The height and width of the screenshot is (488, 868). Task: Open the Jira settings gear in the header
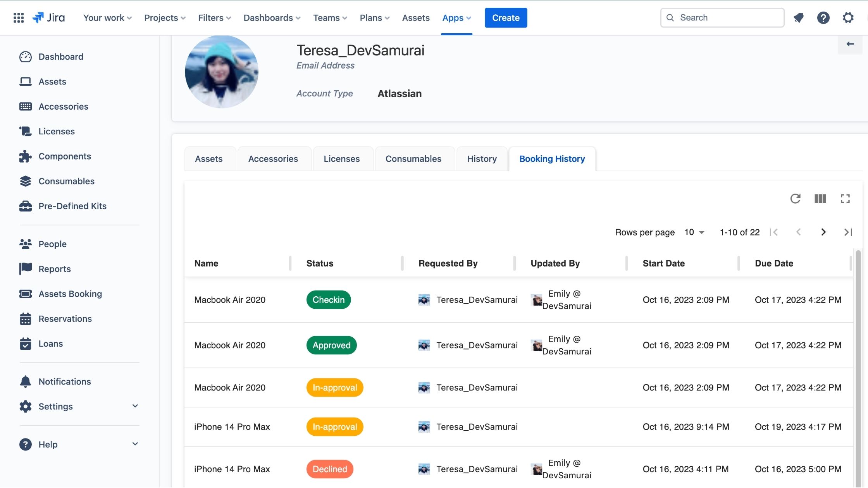tap(848, 18)
